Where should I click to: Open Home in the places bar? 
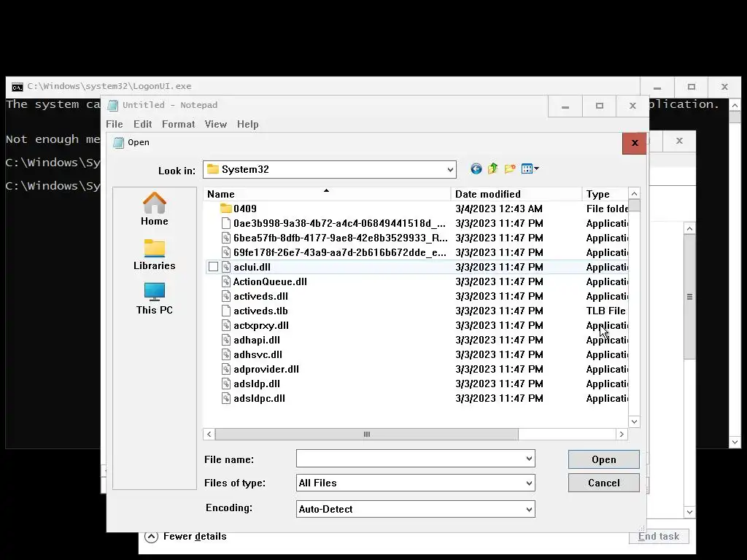point(155,209)
